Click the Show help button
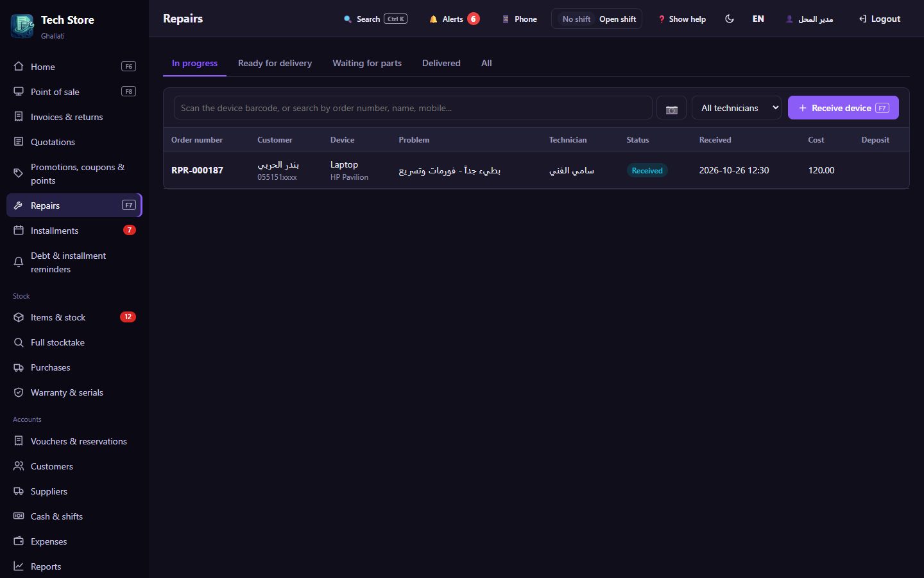The height and width of the screenshot is (578, 924). point(682,19)
